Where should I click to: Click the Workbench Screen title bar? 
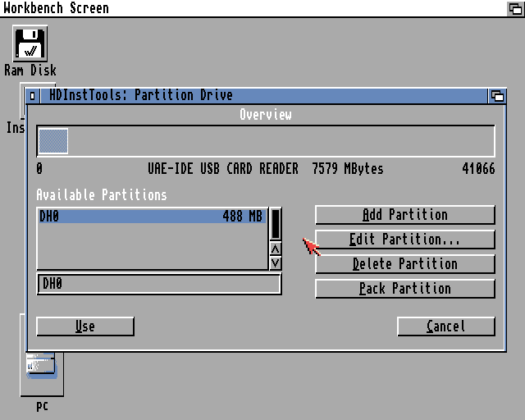pyautogui.click(x=246, y=7)
